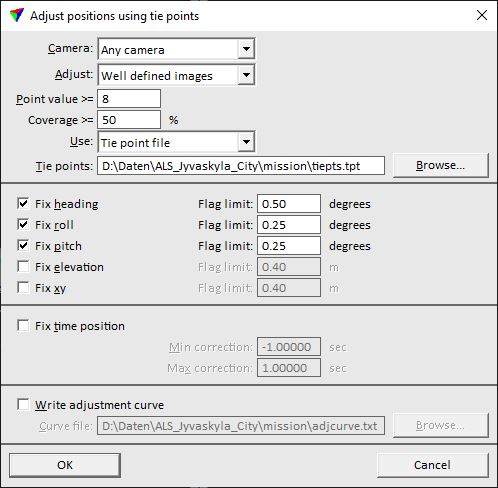Click the application logo icon in title bar

[17, 15]
